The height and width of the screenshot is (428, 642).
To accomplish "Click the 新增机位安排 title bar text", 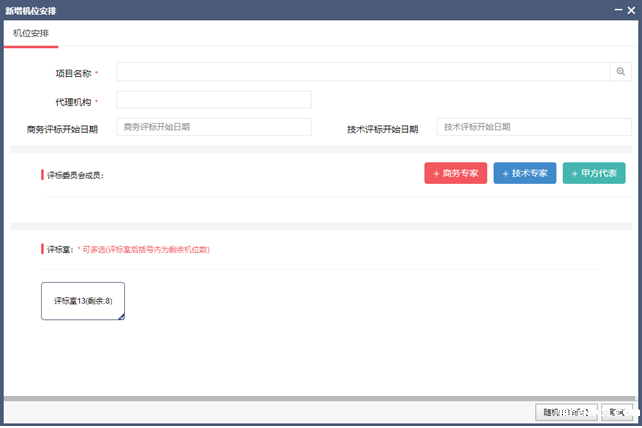I will coord(31,9).
